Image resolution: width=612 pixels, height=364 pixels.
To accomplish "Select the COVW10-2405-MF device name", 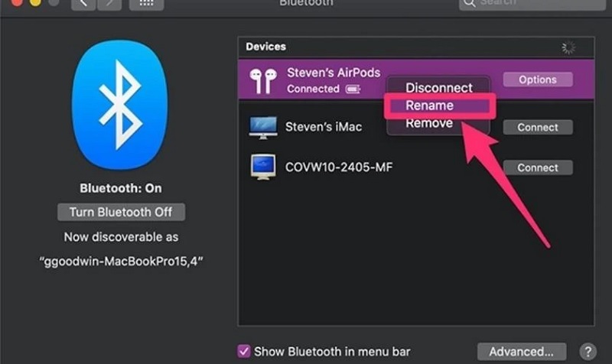I will pyautogui.click(x=339, y=166).
